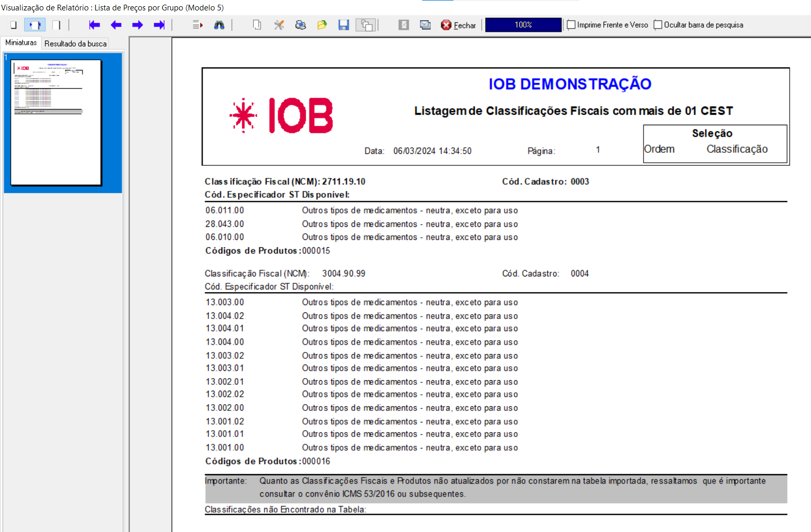811x532 pixels.
Task: Open file with the folder icon
Action: 322,25
